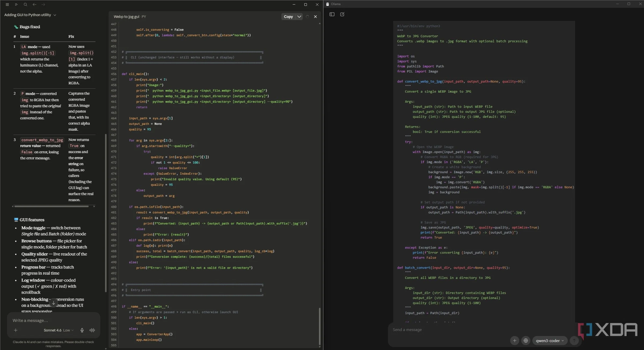The height and width of the screenshot is (350, 644).
Task: Click 'app.mainloop()' on code line 504
Action: (149, 340)
